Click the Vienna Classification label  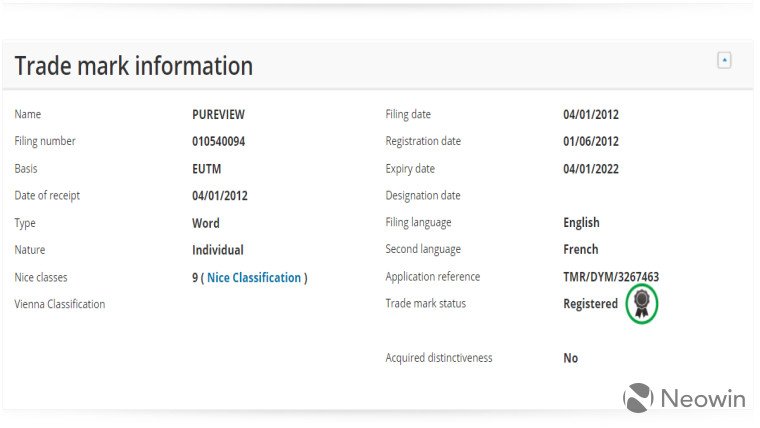coord(60,304)
